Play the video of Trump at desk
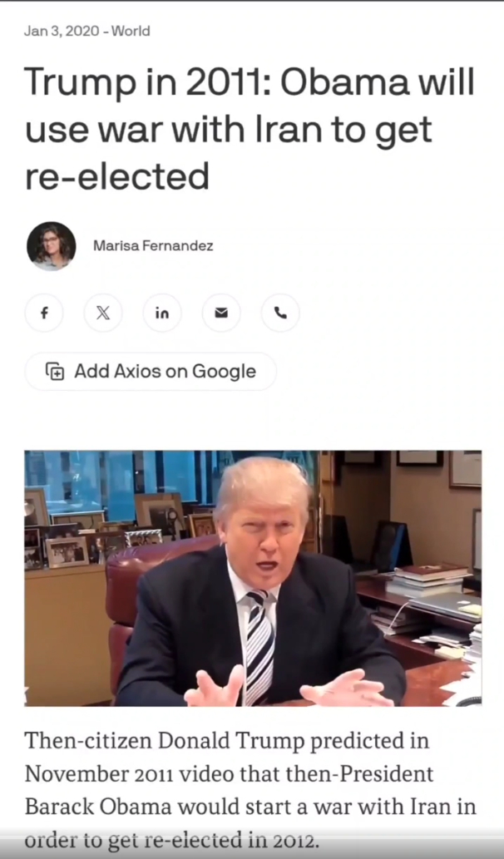 click(253, 578)
